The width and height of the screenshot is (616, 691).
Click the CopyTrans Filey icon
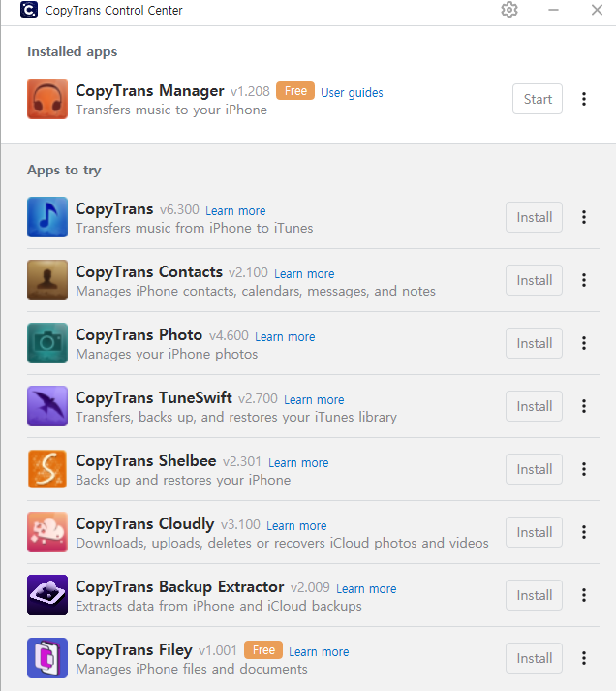tap(47, 658)
